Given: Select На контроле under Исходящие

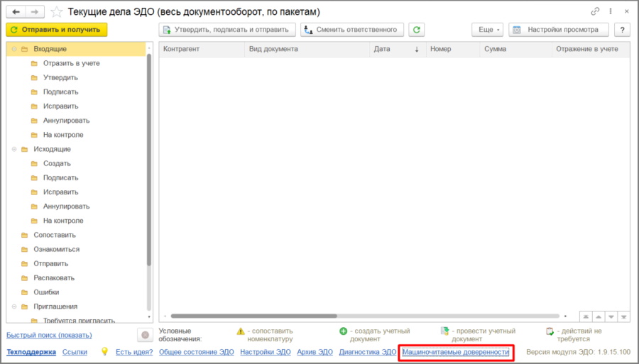Looking at the screenshot, I should (63, 221).
